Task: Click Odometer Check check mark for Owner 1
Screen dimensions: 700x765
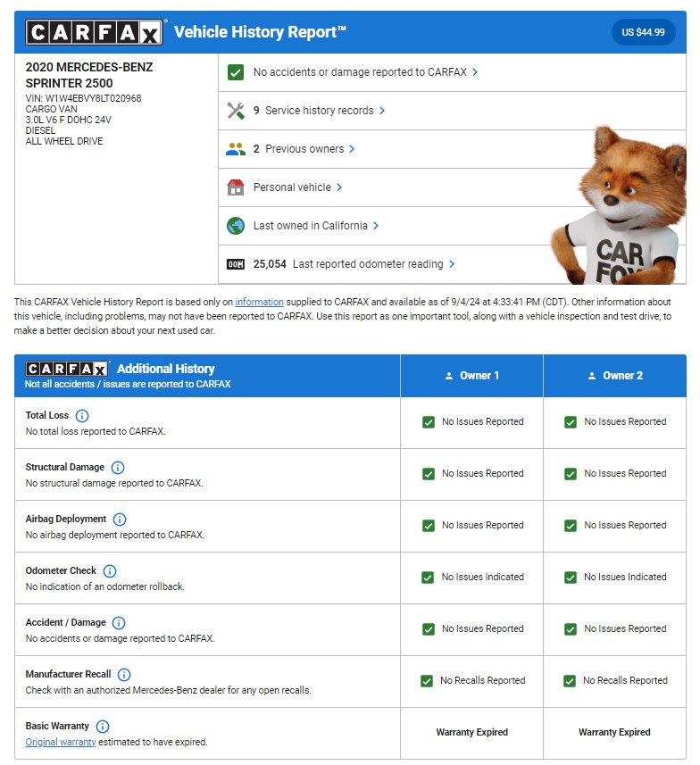Action: point(428,578)
